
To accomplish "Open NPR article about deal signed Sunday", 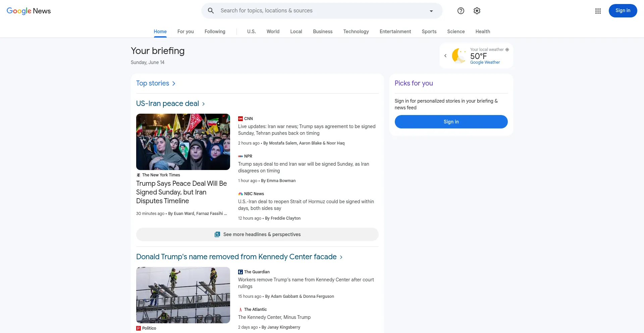I will [x=304, y=167].
